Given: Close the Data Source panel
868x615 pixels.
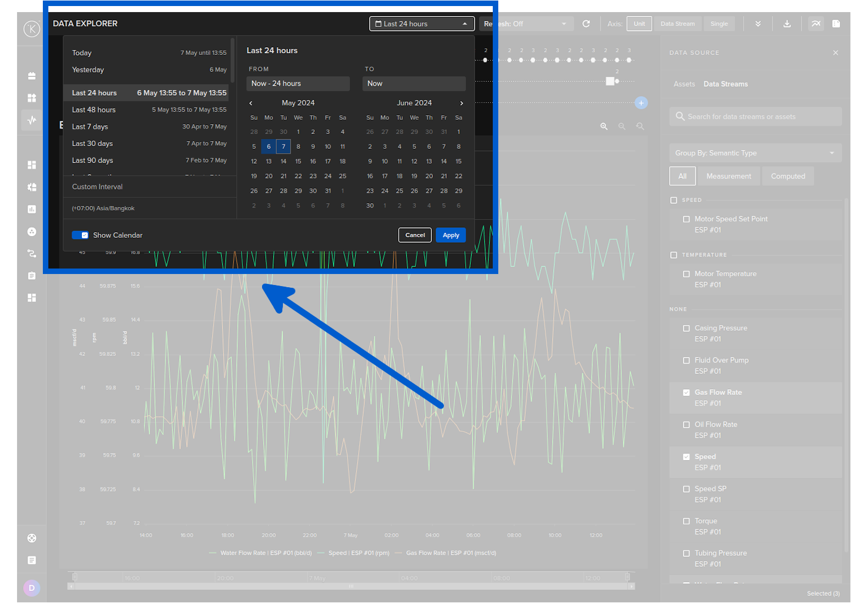Looking at the screenshot, I should click(836, 53).
